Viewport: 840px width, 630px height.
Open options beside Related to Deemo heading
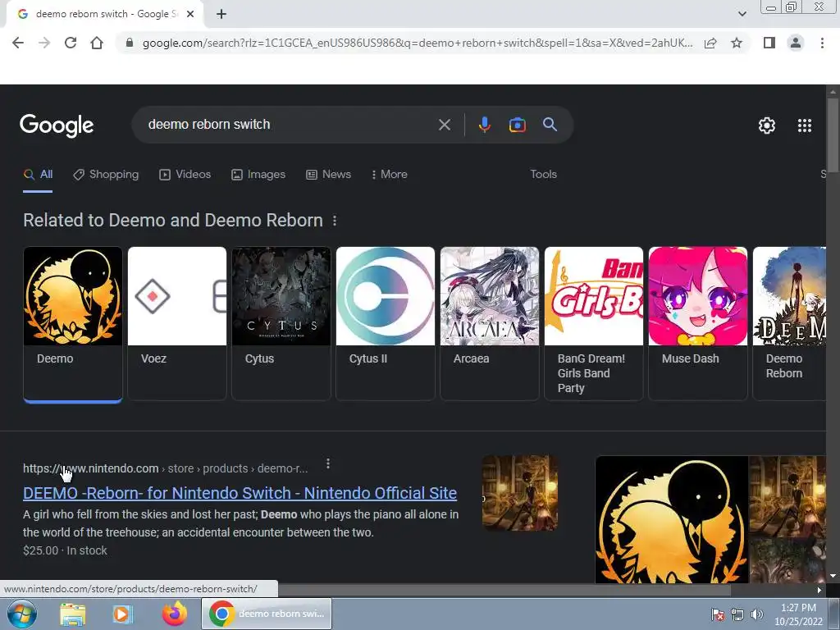pyautogui.click(x=335, y=221)
